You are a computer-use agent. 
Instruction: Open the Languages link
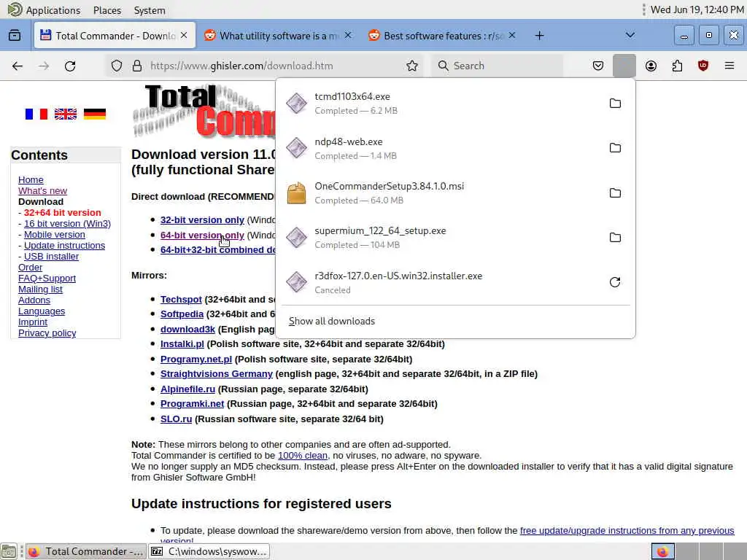coord(42,311)
